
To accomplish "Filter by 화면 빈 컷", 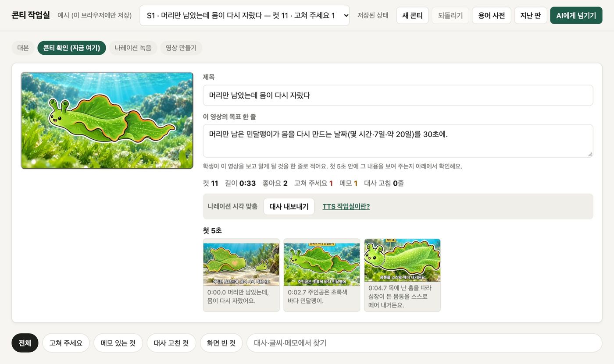I will point(221,343).
